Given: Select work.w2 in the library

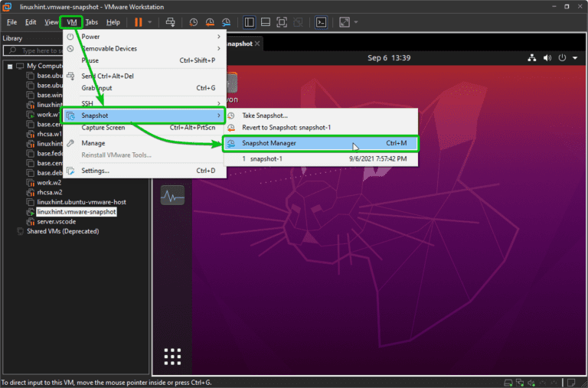Looking at the screenshot, I should [49, 183].
